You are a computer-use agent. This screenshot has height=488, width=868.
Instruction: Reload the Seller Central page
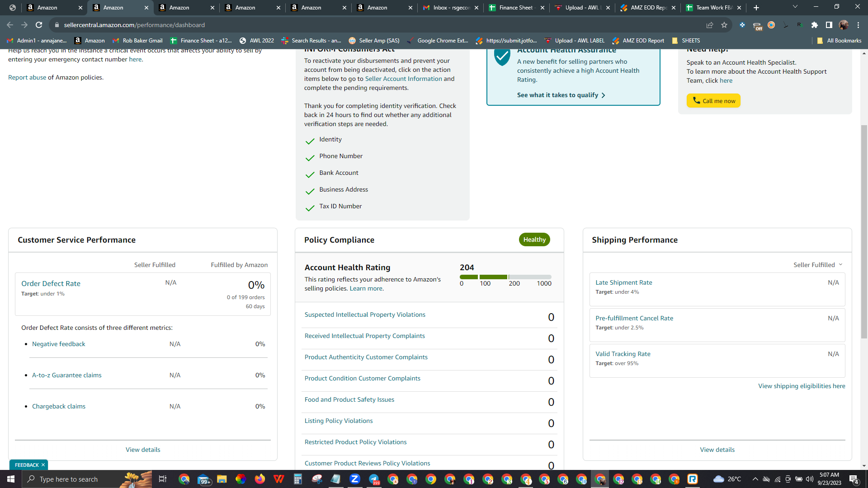coord(39,25)
